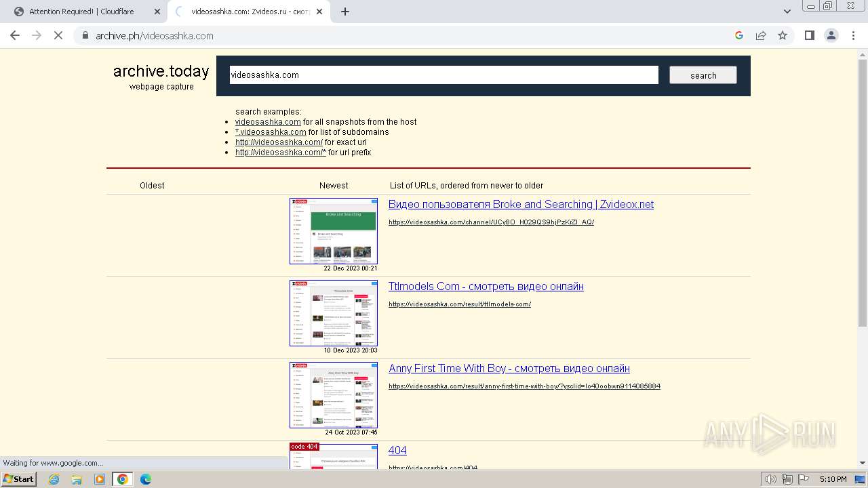Close the videosashka.com tab
Screen dimensions: 868x488
pyautogui.click(x=319, y=12)
